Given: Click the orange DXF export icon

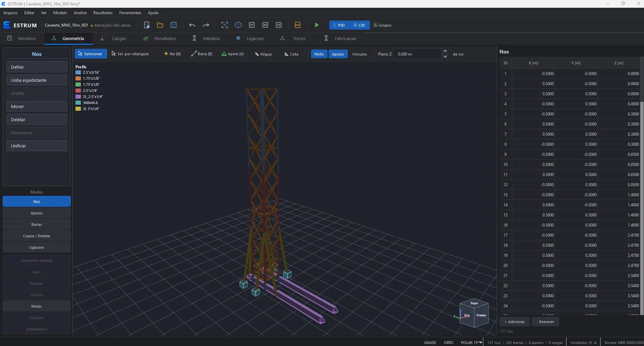Looking at the screenshot, I should click(x=298, y=25).
